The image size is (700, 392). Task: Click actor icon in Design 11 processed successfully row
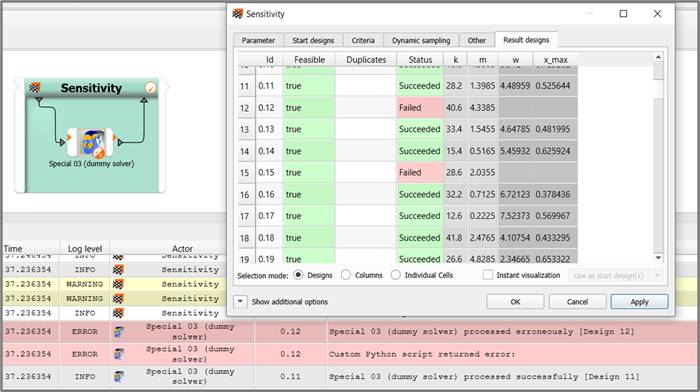(118, 376)
